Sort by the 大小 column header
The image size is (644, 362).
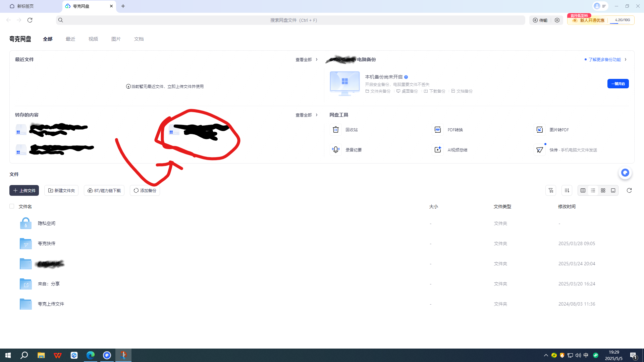click(434, 207)
